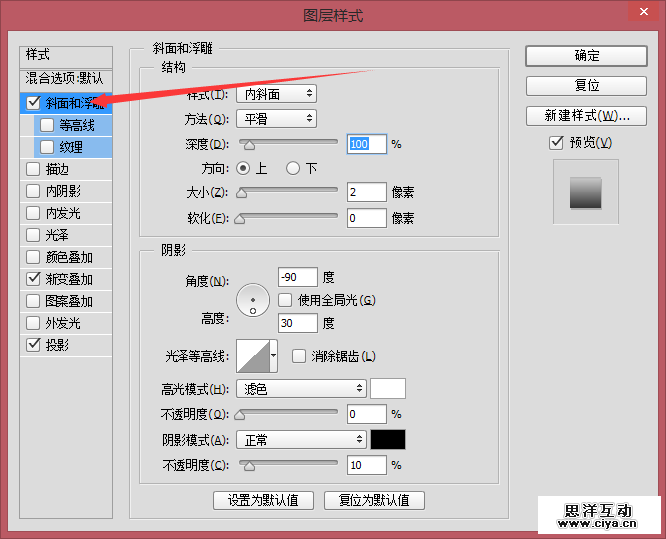Click the style preview thumbnail
This screenshot has width=666, height=539.
pyautogui.click(x=585, y=192)
